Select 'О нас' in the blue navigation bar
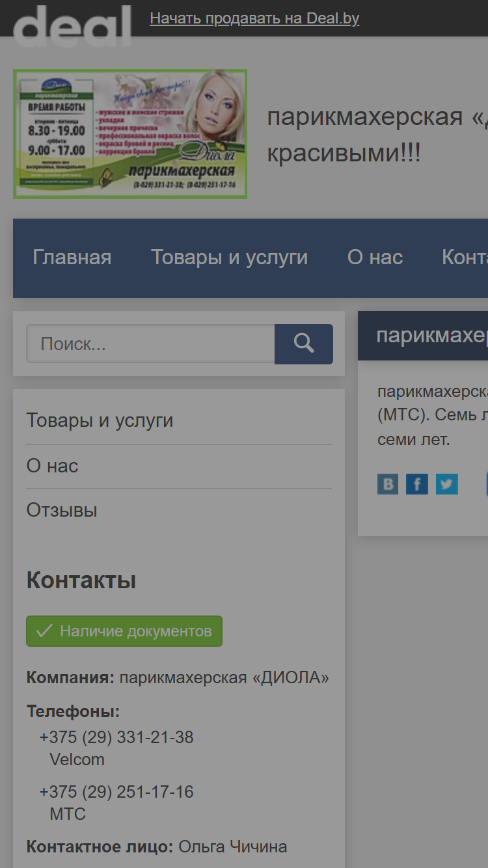Screen dimensions: 488x868 pyautogui.click(x=375, y=258)
